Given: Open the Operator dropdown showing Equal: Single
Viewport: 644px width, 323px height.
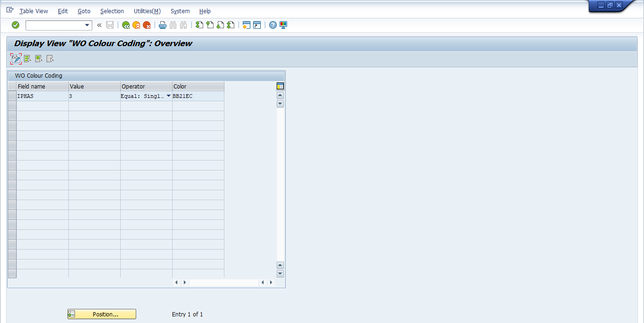Looking at the screenshot, I should pyautogui.click(x=168, y=96).
